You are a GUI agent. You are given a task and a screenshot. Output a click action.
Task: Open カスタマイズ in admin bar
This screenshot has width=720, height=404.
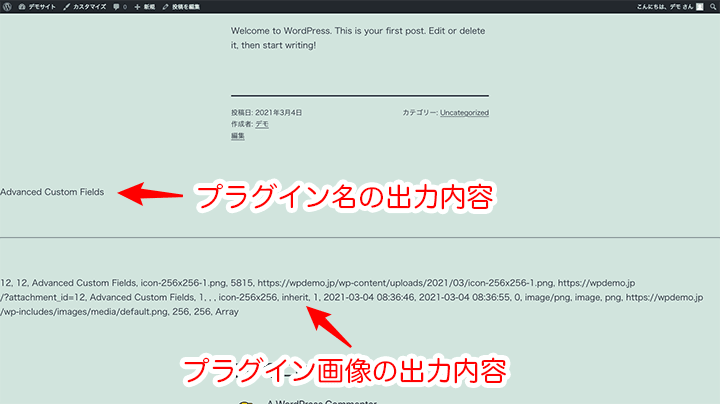(84, 6)
